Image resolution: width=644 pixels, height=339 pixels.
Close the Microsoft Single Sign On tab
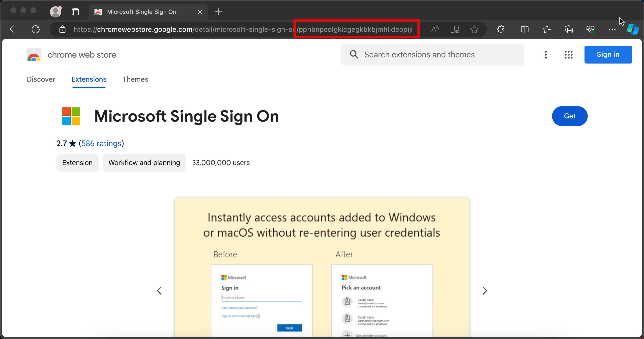[x=200, y=12]
